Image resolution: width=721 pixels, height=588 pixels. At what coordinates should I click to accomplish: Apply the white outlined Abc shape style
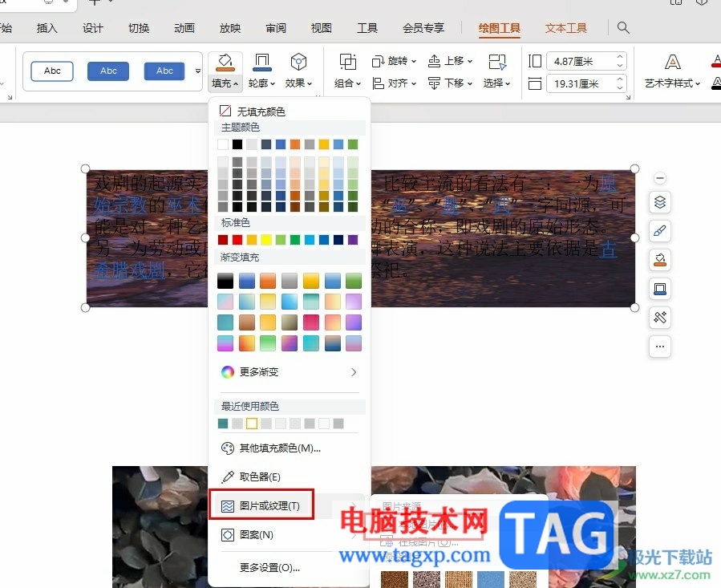coord(52,71)
